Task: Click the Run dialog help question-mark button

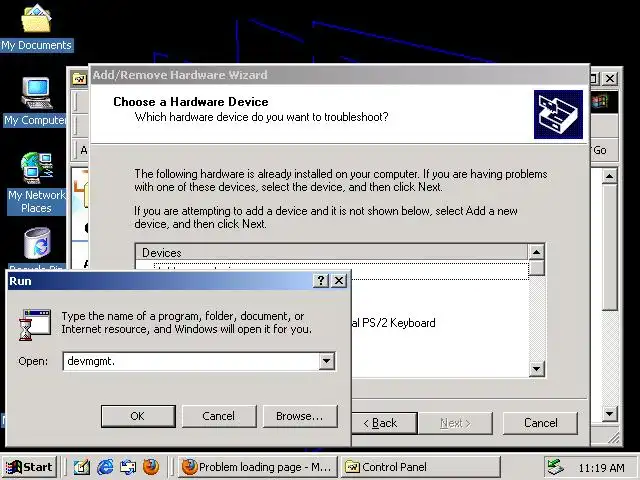Action: [321, 280]
